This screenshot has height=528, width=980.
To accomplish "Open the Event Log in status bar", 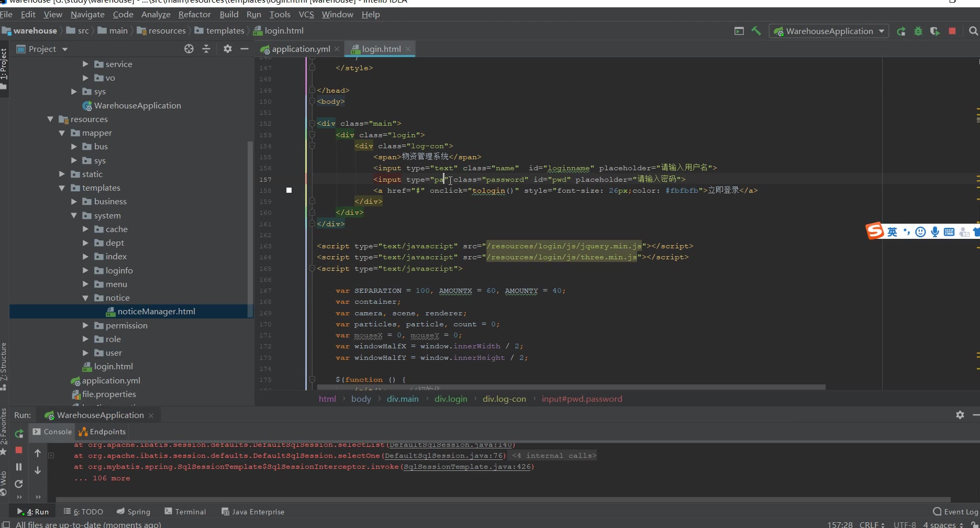I will pyautogui.click(x=955, y=512).
